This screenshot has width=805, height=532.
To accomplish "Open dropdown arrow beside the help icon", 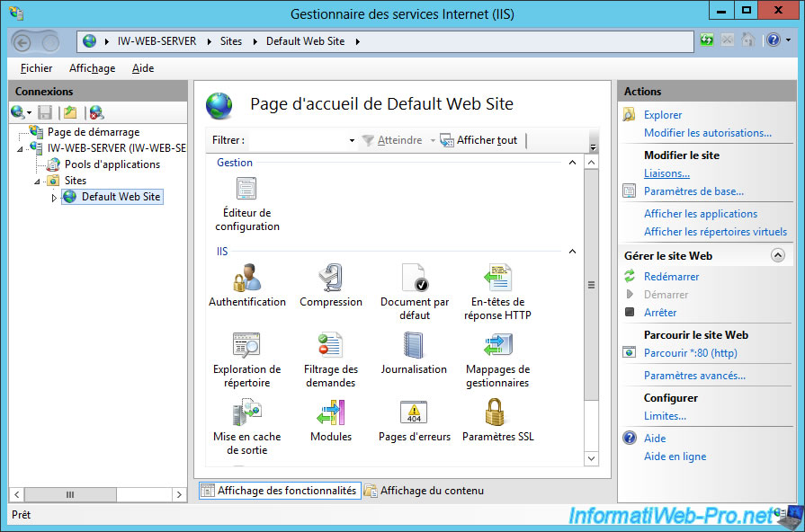I will coord(788,40).
